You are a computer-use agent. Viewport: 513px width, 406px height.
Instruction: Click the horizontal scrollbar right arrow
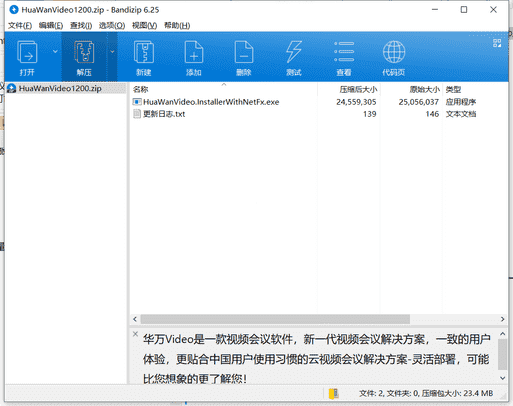tap(502, 319)
